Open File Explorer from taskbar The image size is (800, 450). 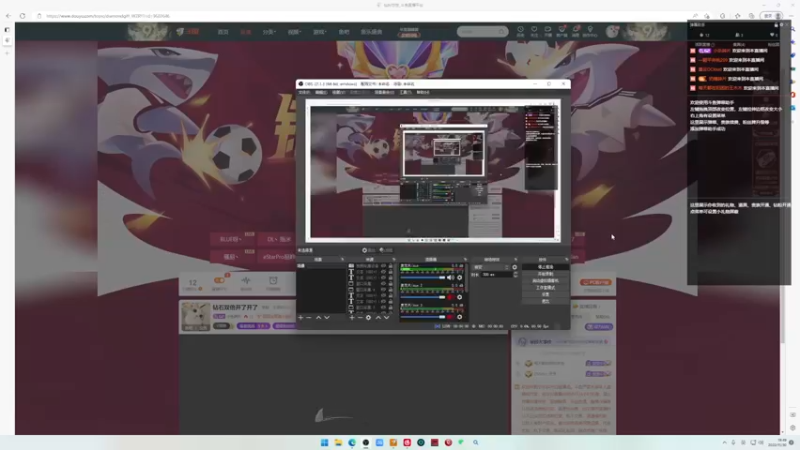pos(338,442)
